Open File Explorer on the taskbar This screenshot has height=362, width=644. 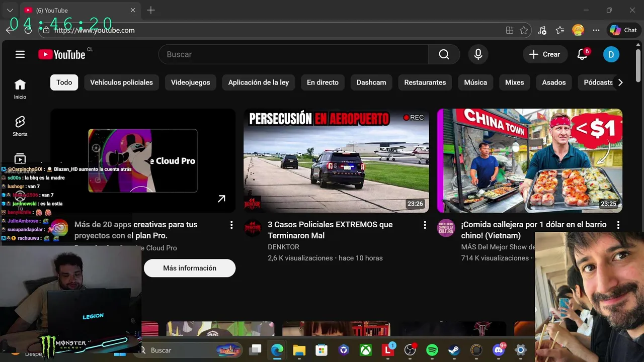pos(299,350)
